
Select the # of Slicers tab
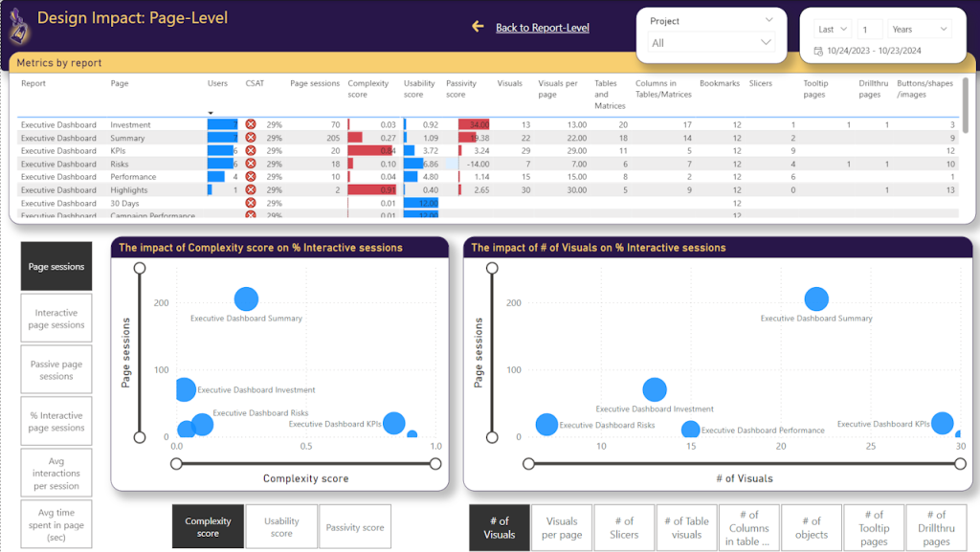pos(624,528)
